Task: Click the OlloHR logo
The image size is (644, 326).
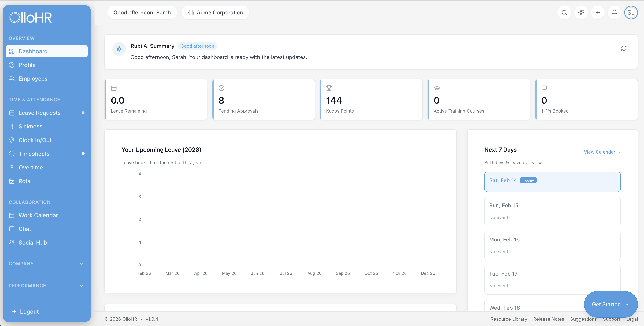Action: pyautogui.click(x=31, y=17)
